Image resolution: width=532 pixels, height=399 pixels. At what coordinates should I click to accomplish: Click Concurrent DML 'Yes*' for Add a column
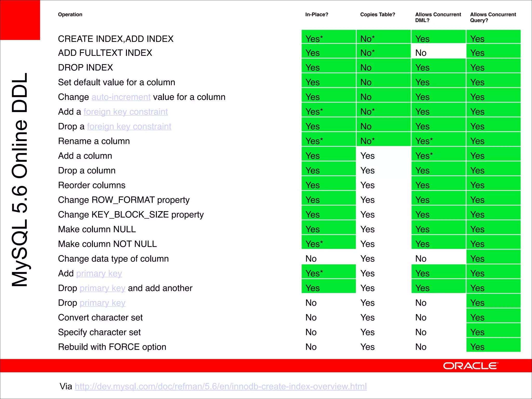438,154
